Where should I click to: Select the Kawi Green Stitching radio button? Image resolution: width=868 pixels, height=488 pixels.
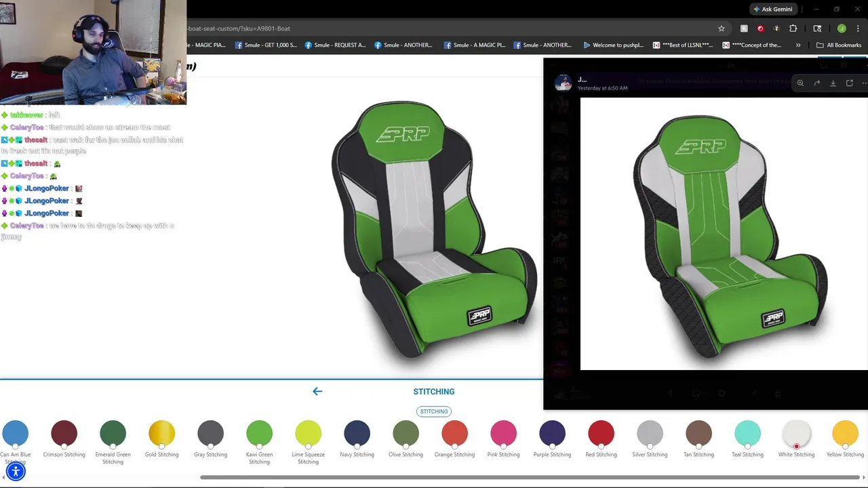point(259,446)
